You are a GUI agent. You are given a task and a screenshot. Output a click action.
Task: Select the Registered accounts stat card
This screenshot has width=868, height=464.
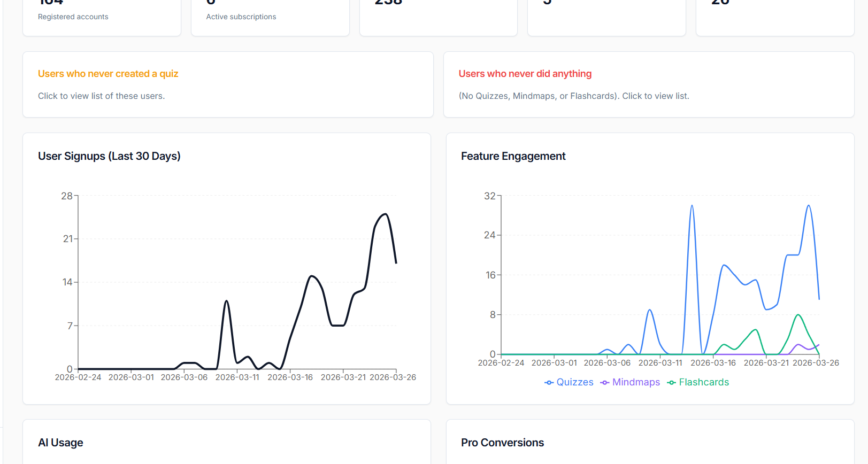click(x=102, y=17)
